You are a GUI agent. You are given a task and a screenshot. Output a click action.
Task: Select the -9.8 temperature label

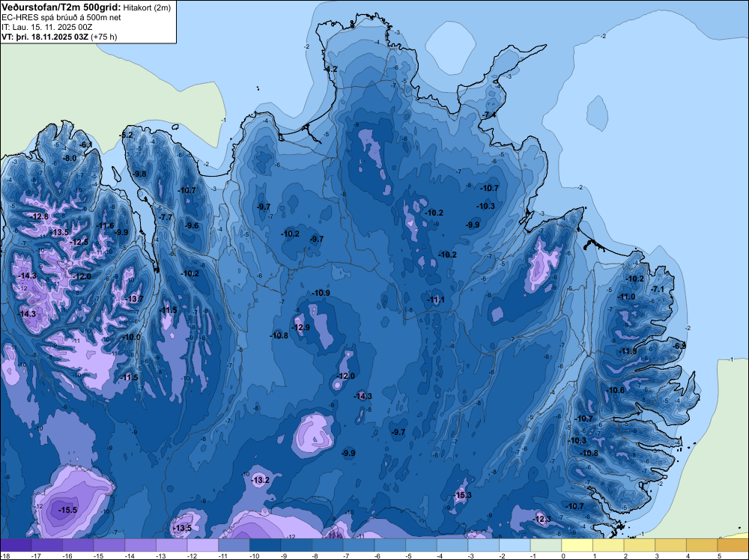pos(139,174)
